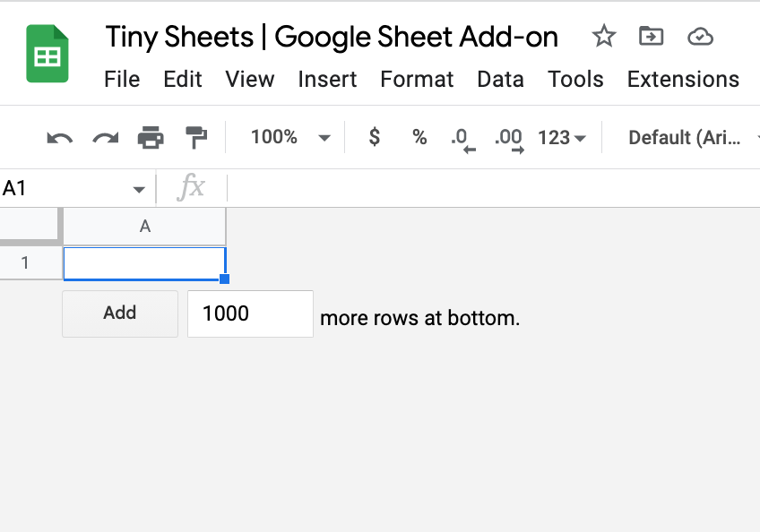This screenshot has width=760, height=532.
Task: Format selection as percent
Action: click(x=419, y=137)
